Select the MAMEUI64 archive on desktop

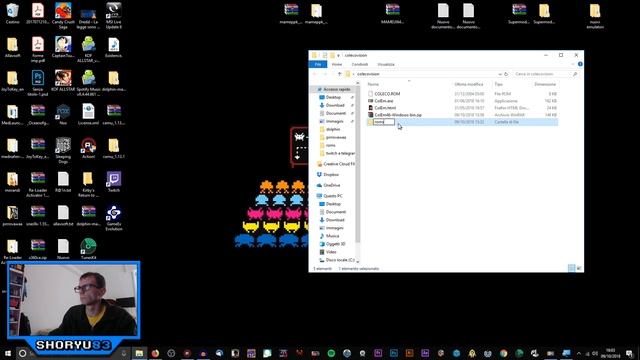(x=392, y=13)
